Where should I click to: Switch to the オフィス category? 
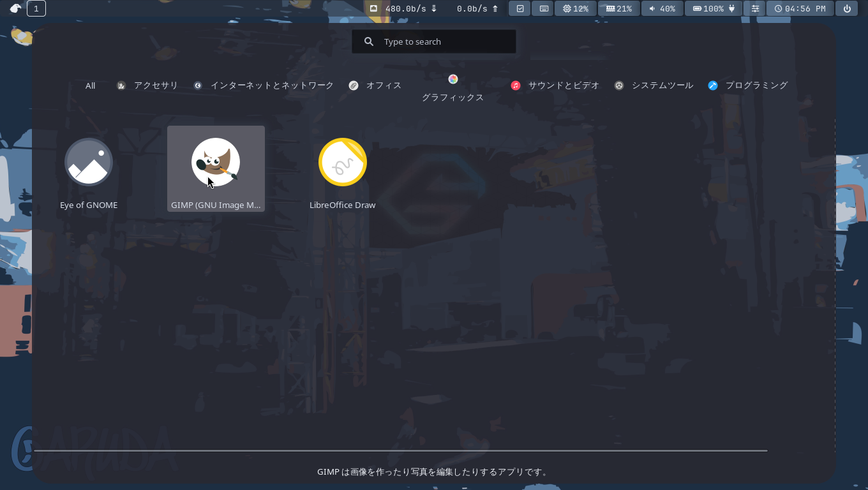point(375,85)
